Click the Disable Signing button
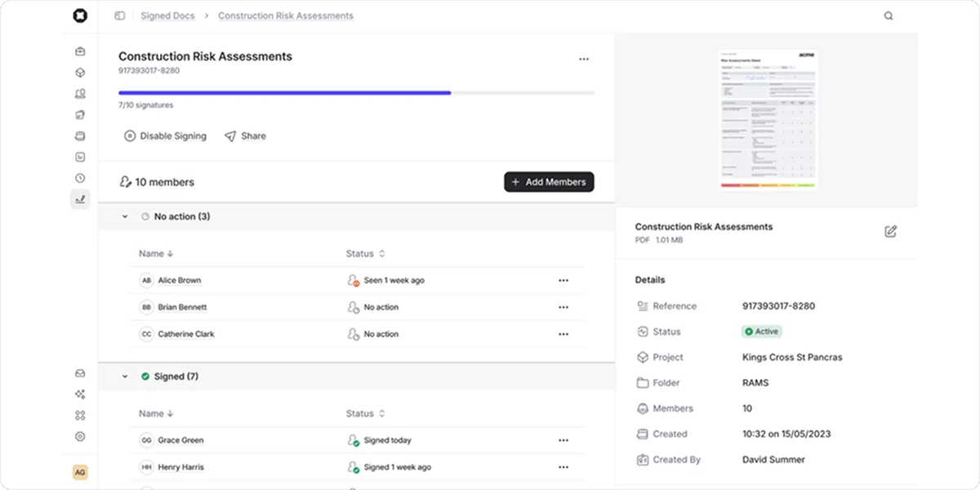The height and width of the screenshot is (490, 980). point(165,136)
